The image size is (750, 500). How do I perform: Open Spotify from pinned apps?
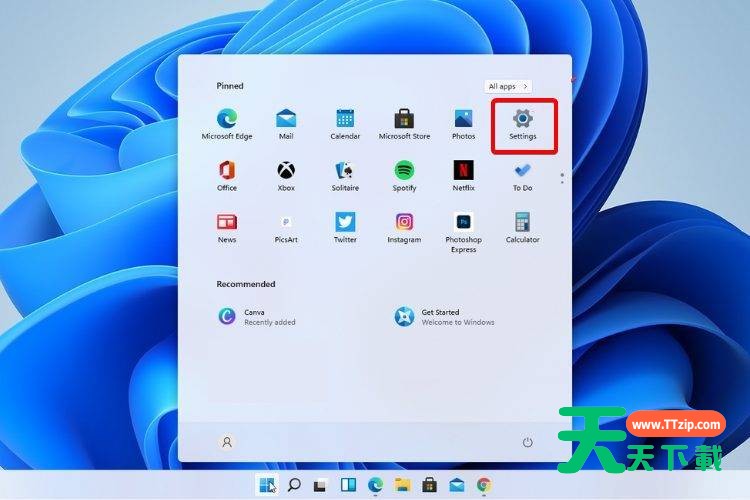(x=404, y=170)
